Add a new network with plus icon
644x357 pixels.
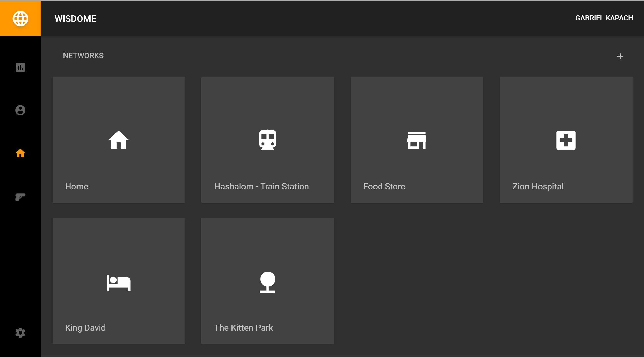pos(620,56)
